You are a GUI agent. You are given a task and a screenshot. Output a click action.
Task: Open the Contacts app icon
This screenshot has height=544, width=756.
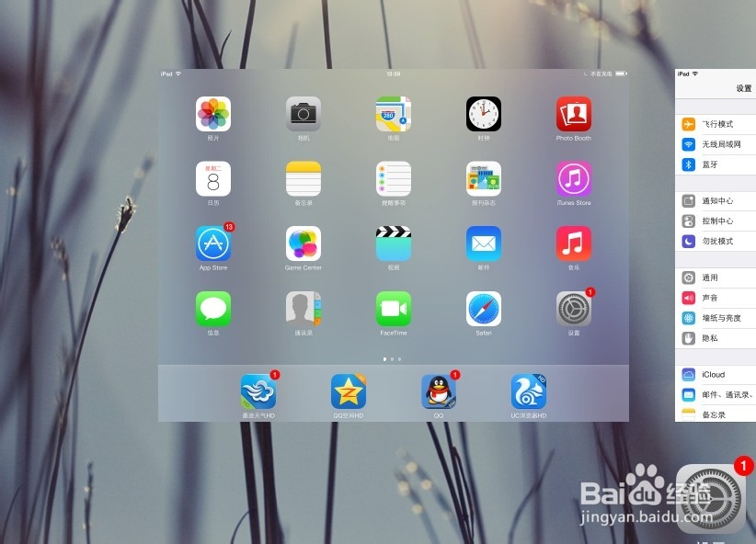pyautogui.click(x=304, y=309)
